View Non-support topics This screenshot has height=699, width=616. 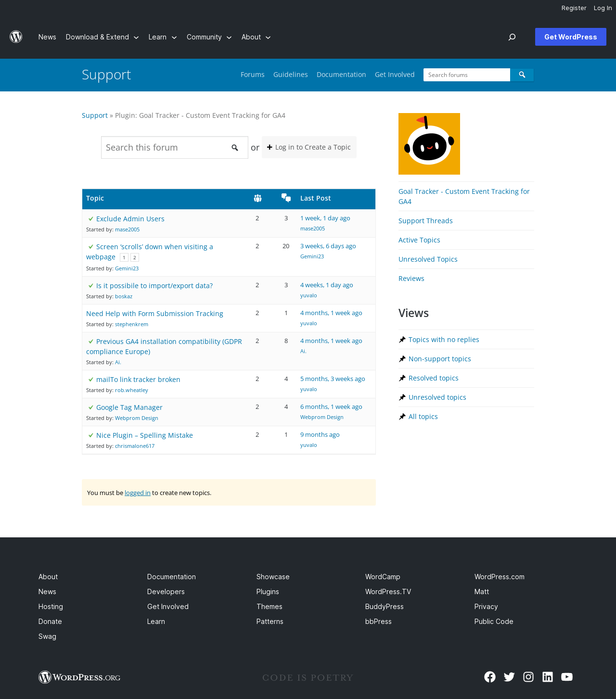point(440,359)
